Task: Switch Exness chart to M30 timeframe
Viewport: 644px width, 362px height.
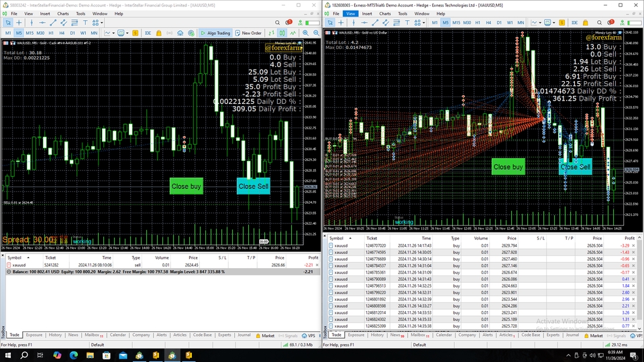Action: click(x=467, y=23)
